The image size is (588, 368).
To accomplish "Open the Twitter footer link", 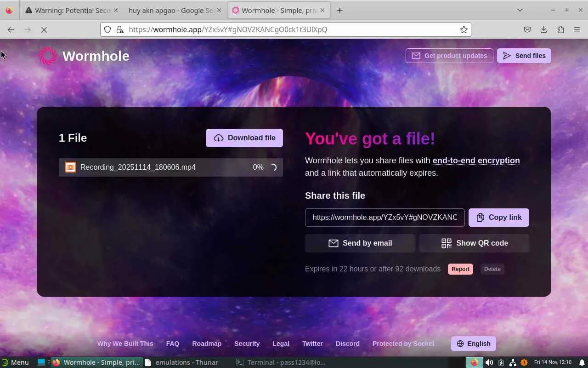I will pos(312,344).
